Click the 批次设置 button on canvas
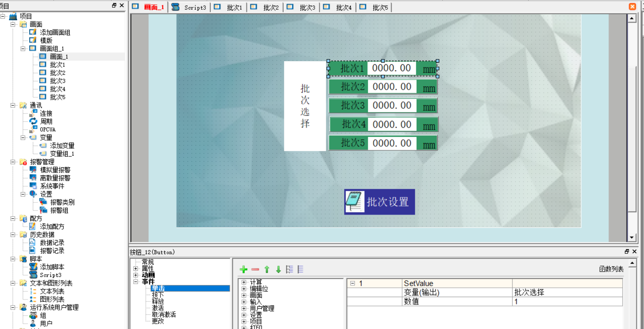 coord(379,202)
